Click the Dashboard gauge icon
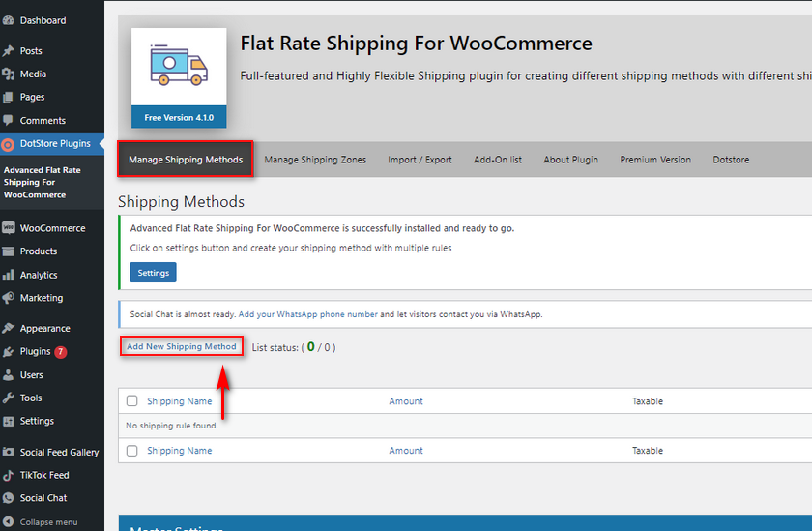The height and width of the screenshot is (531, 812). [8, 20]
